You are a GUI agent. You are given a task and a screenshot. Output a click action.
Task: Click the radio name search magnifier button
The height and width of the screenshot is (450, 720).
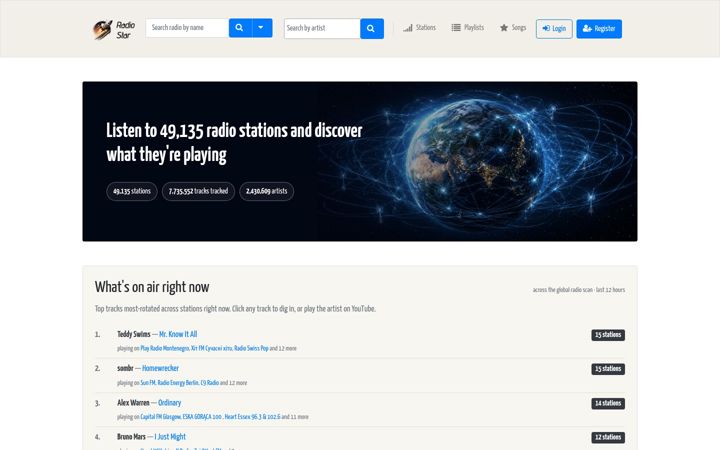point(240,28)
